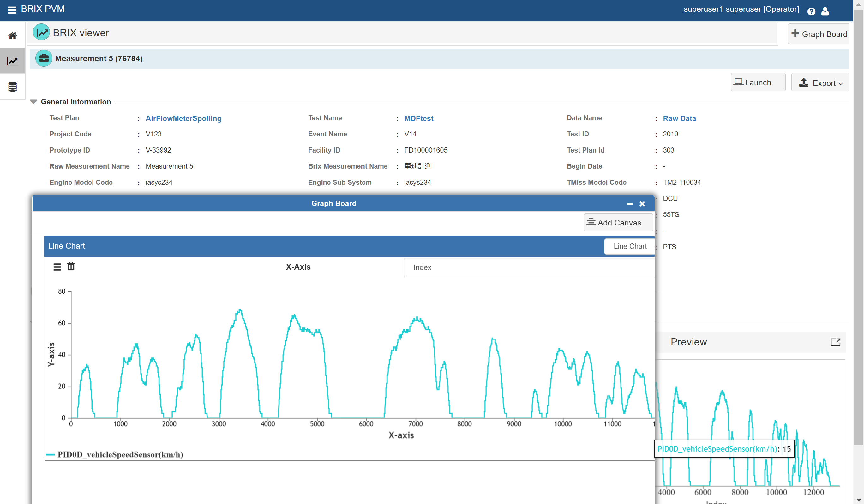Click the X-axis label under the chart

pos(401,435)
